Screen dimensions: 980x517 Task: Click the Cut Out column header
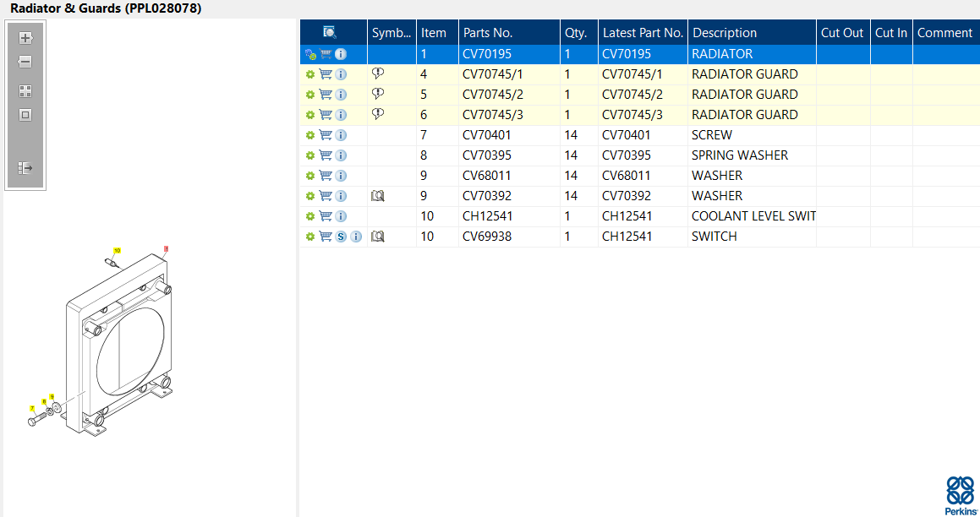[x=843, y=32]
